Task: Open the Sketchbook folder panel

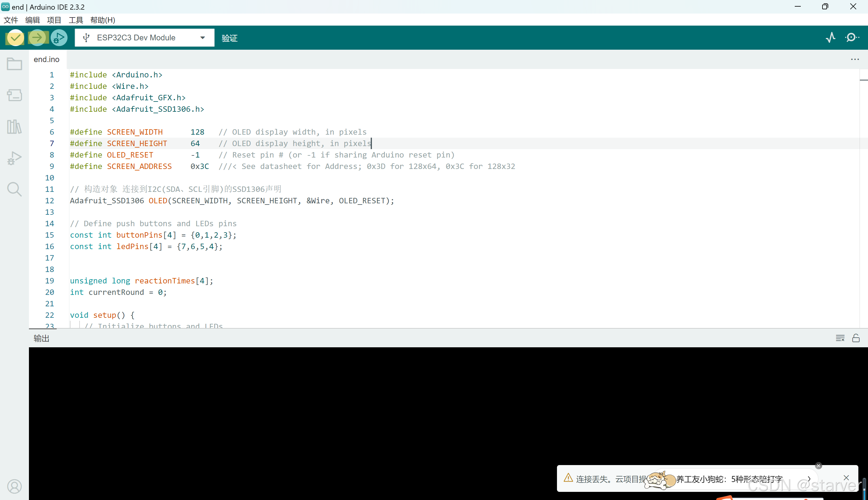Action: 14,64
